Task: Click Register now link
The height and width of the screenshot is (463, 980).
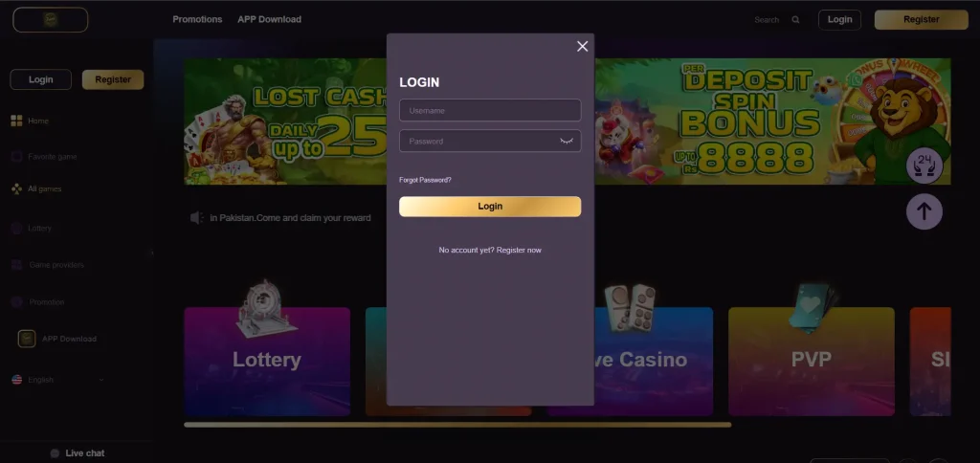Action: (519, 250)
